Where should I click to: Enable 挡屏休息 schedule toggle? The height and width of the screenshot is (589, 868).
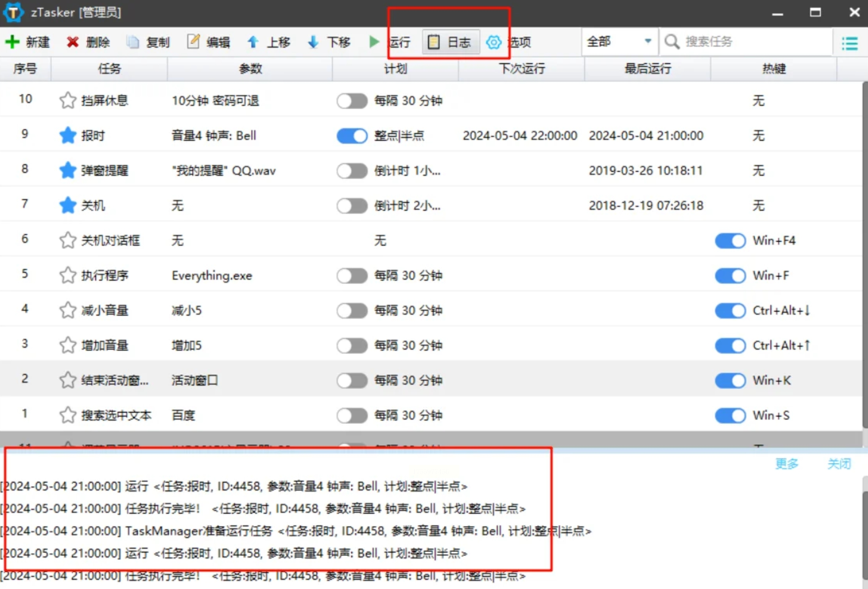[352, 101]
